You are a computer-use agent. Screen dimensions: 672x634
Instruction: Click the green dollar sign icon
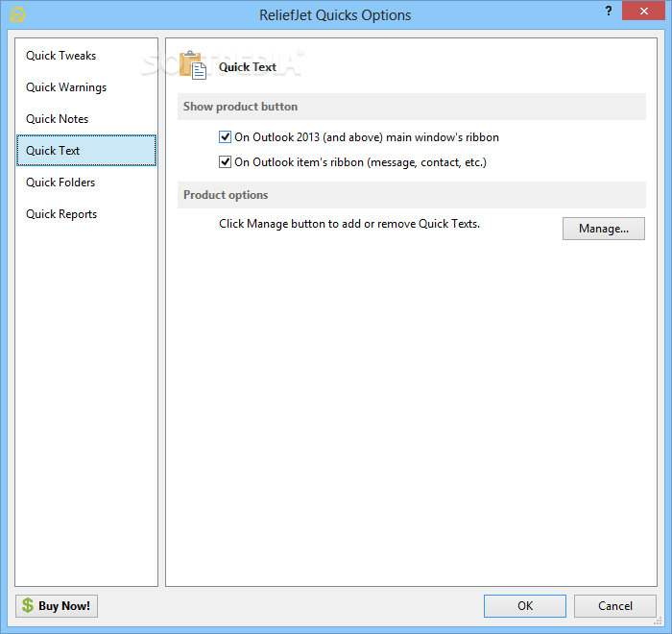point(28,605)
